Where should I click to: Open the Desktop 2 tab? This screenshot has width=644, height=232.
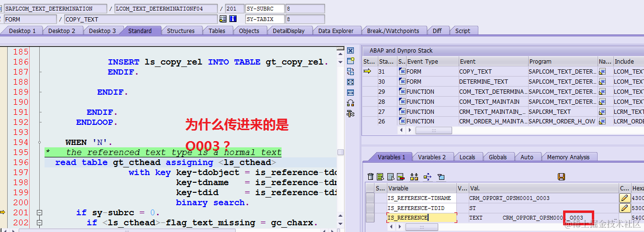(x=62, y=31)
